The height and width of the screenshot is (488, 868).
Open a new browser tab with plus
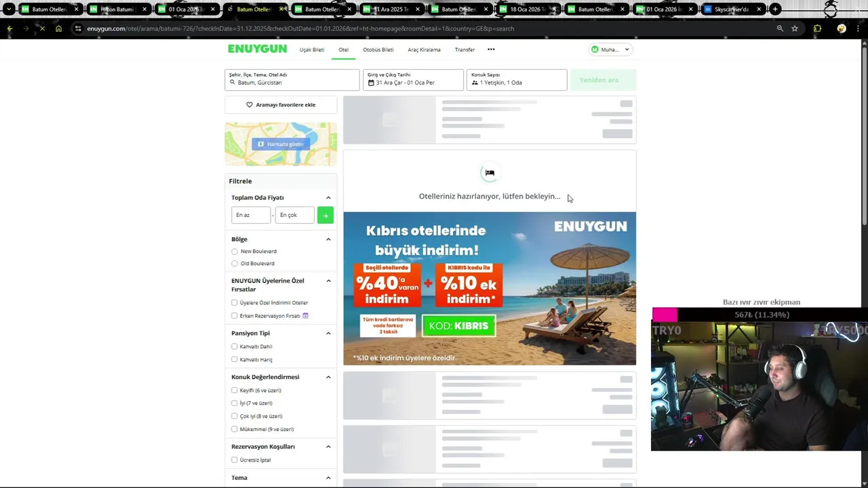(775, 9)
